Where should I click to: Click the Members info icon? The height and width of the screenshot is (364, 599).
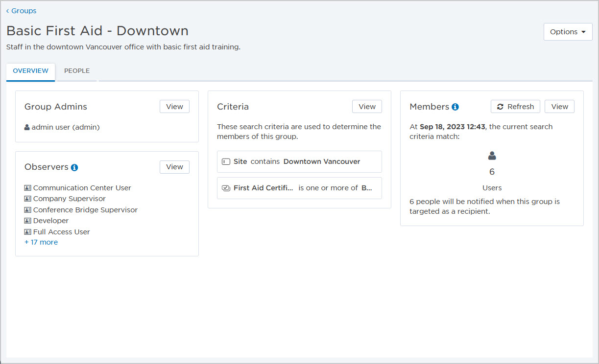coord(455,107)
